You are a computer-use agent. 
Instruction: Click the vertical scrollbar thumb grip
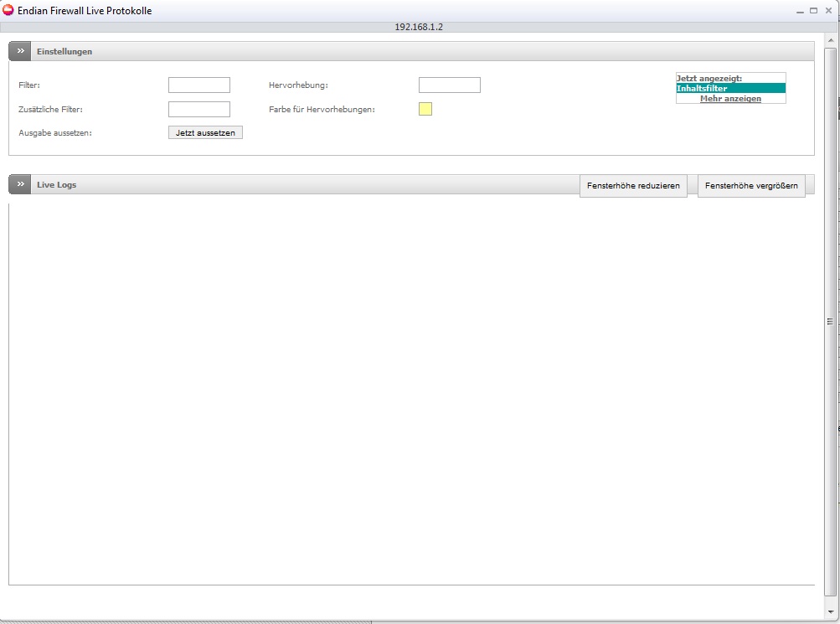click(x=830, y=322)
